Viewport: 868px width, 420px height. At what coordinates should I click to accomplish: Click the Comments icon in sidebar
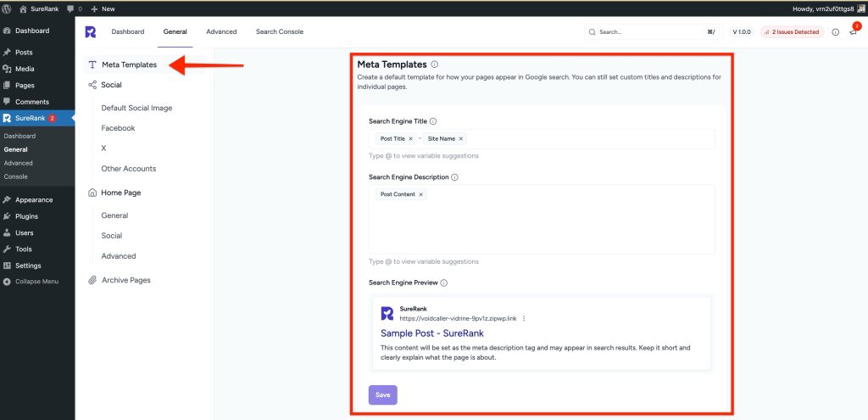7,102
